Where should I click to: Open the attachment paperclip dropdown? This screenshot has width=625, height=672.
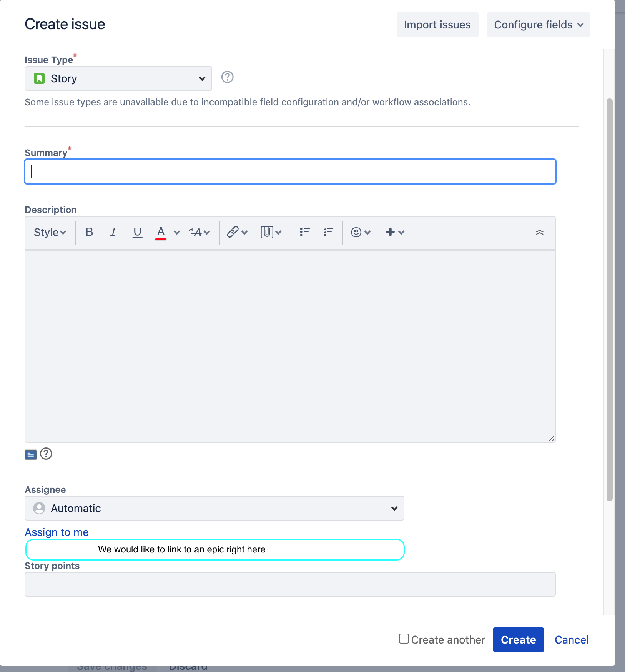point(271,232)
